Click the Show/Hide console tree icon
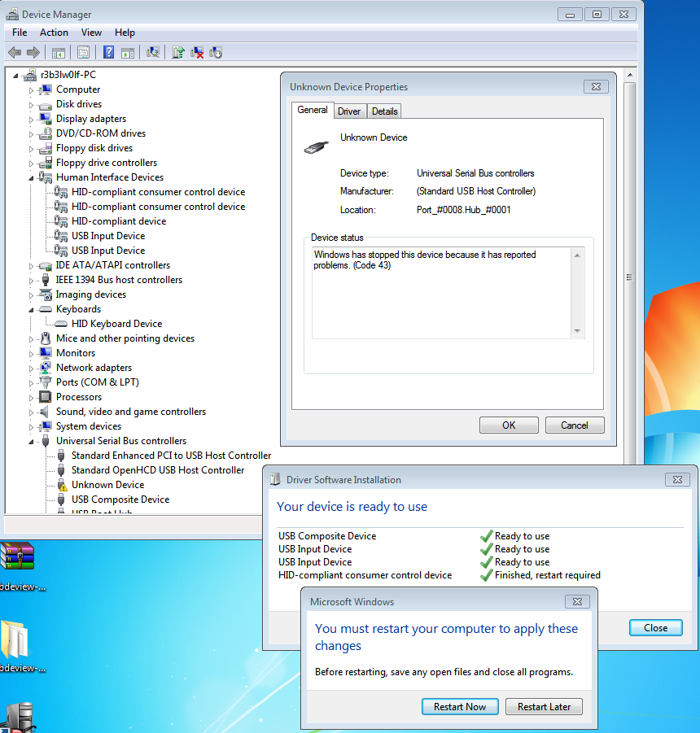Screen dimensions: 700x733 pyautogui.click(x=59, y=53)
